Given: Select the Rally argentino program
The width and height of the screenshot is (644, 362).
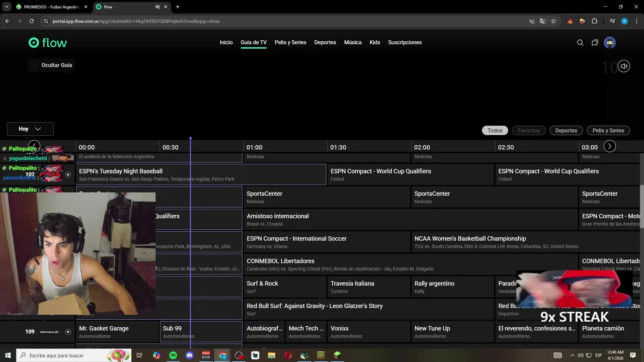Looking at the screenshot, I should point(452,287).
